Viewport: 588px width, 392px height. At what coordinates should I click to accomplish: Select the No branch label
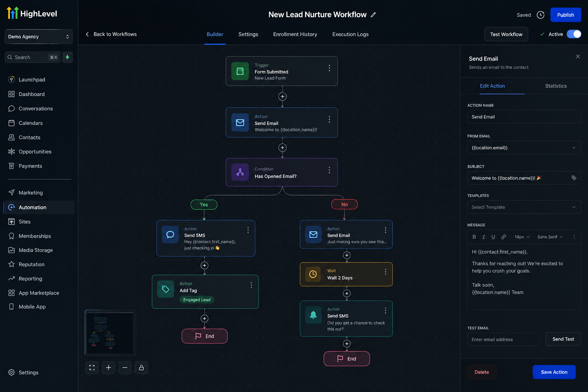(x=345, y=204)
